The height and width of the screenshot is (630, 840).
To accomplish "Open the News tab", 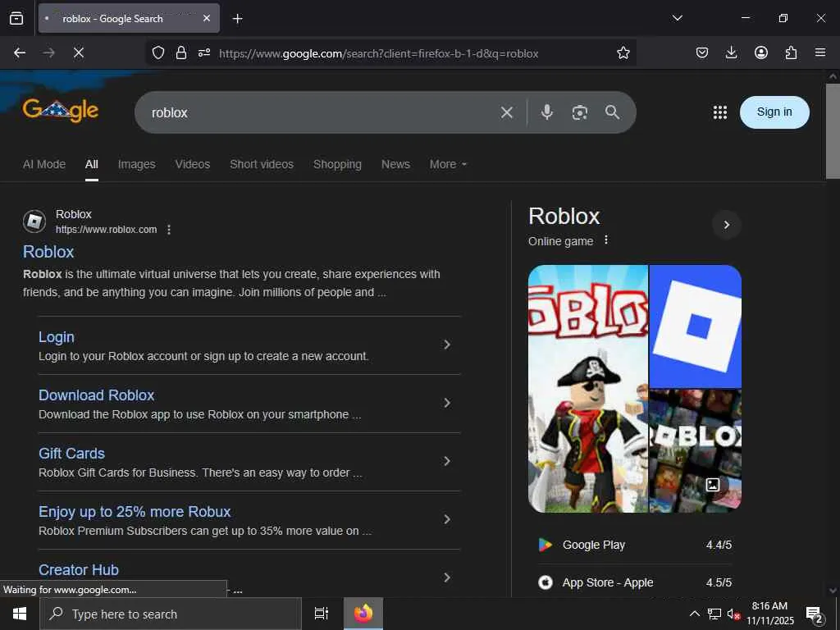I will pos(395,164).
